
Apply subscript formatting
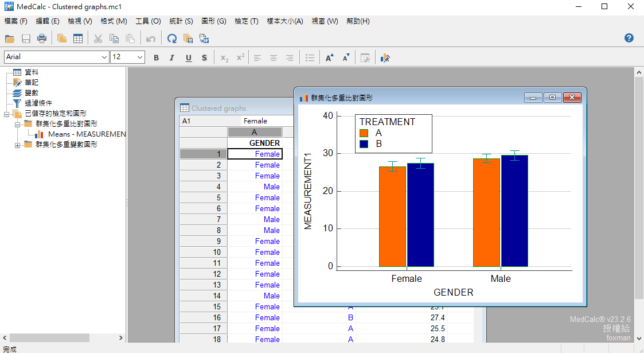coord(224,58)
